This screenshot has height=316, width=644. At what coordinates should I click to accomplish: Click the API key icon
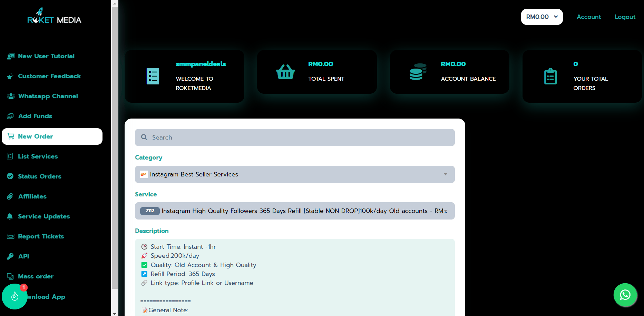(10, 256)
